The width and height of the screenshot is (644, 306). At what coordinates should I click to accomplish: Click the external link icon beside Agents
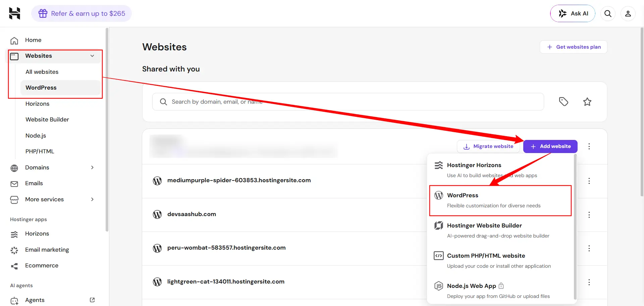(92, 300)
